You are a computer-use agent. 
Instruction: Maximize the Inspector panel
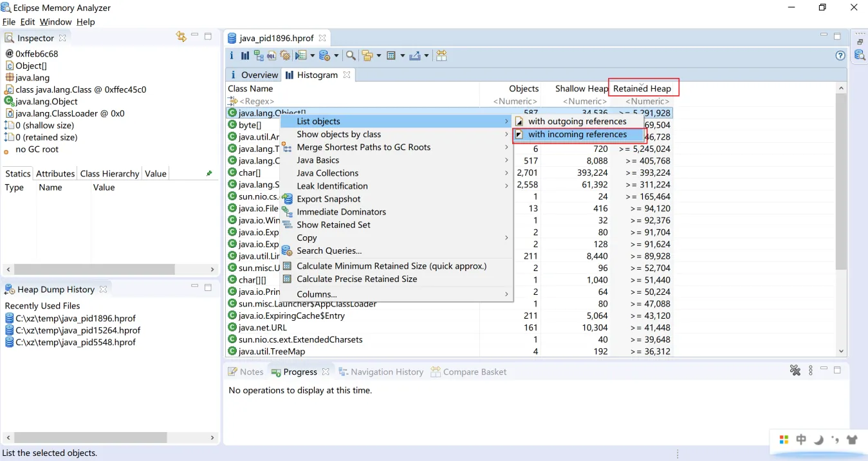click(x=208, y=37)
